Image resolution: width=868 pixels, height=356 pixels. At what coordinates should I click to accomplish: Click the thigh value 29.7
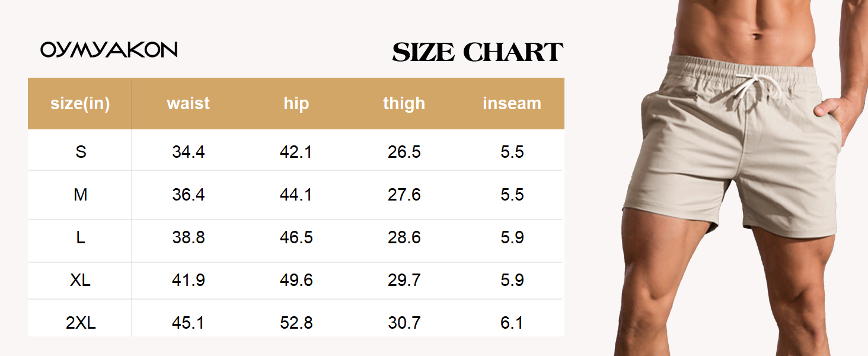click(404, 280)
